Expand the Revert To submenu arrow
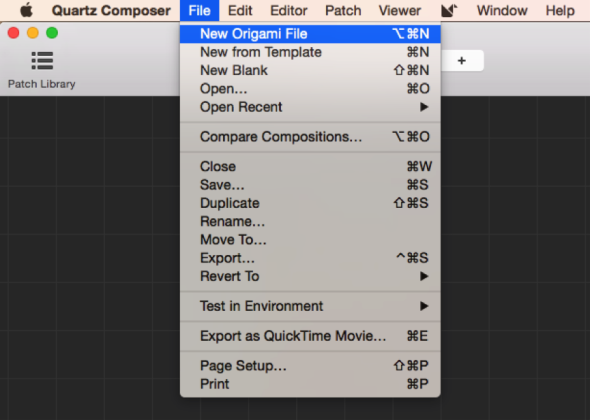This screenshot has width=590, height=420. click(424, 277)
